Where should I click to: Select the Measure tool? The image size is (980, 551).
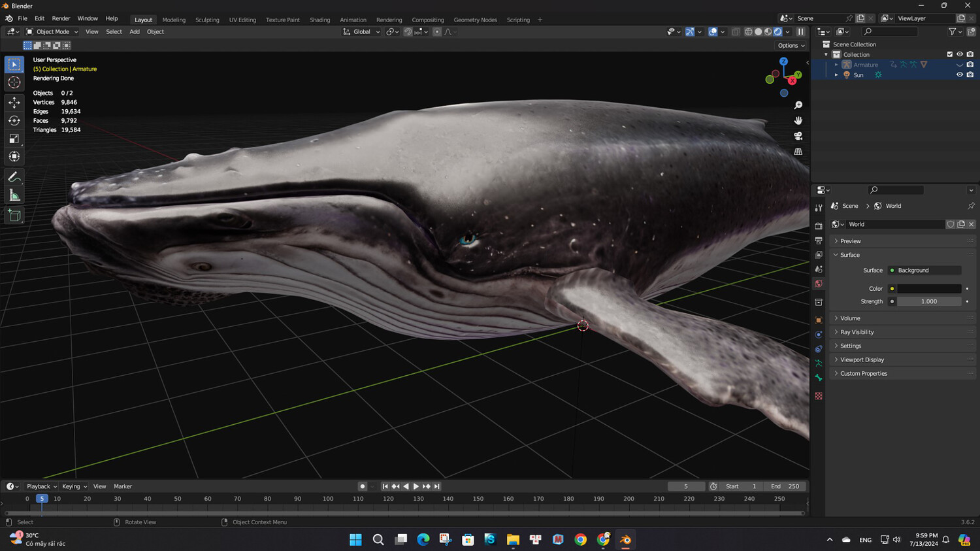[x=14, y=196]
